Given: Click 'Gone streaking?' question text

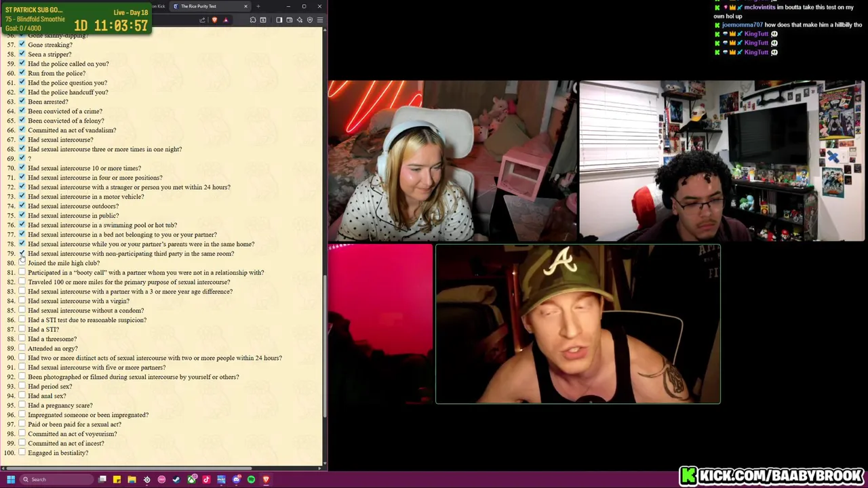Looking at the screenshot, I should [x=50, y=45].
